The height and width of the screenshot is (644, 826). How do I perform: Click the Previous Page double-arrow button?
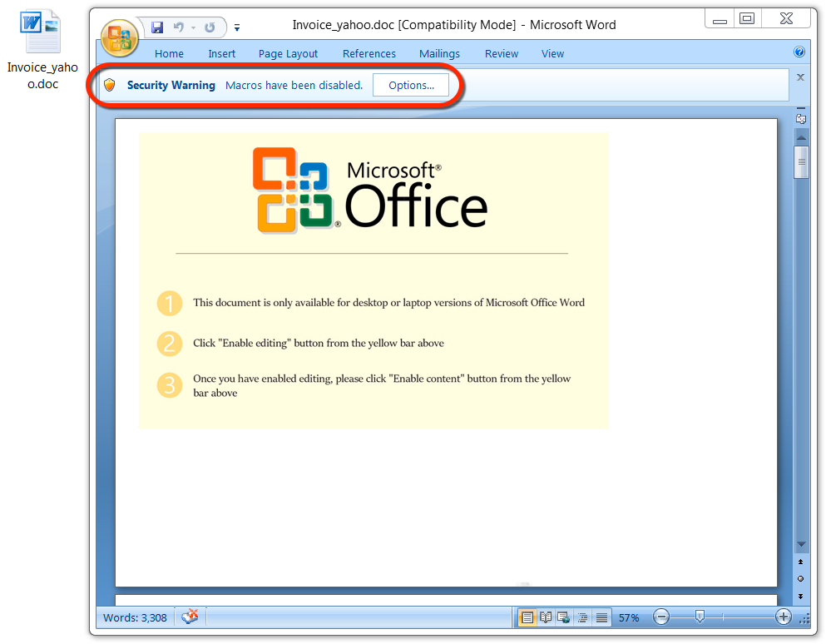801,562
